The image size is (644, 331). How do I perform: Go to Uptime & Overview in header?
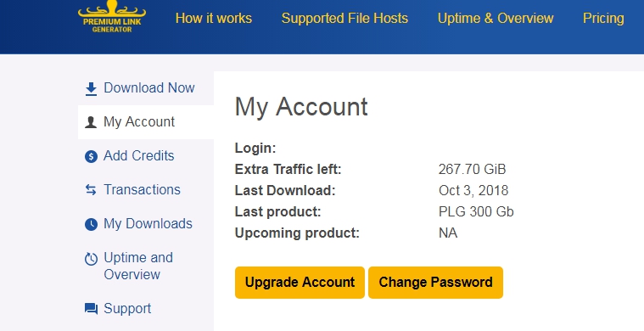[496, 19]
